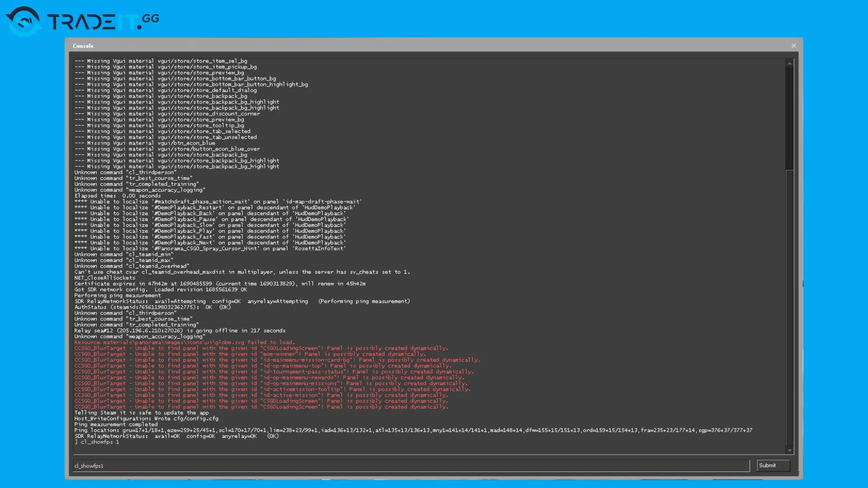868x488 pixels.
Task: Click the "NET_CloseAllSockets" line
Action: (105, 278)
